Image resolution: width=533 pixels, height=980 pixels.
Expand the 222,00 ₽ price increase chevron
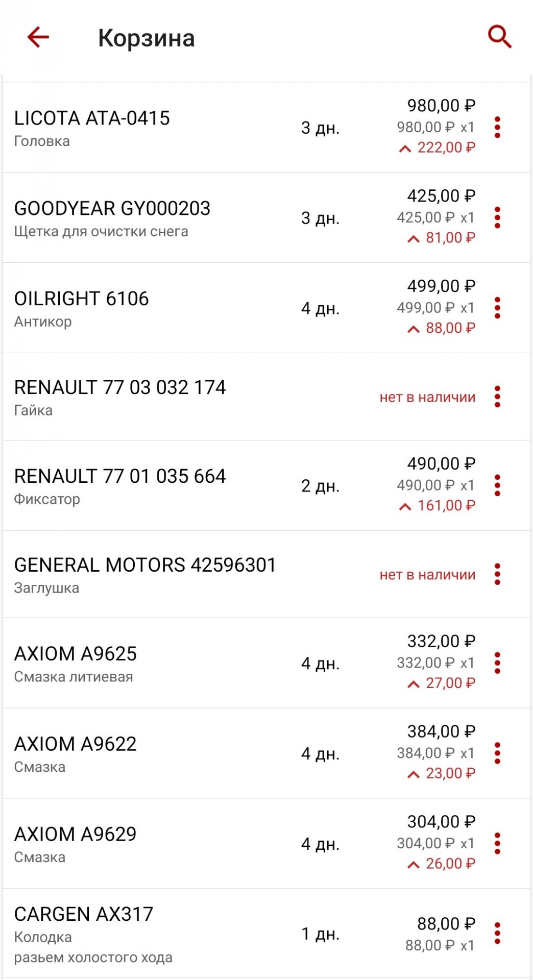click(405, 149)
